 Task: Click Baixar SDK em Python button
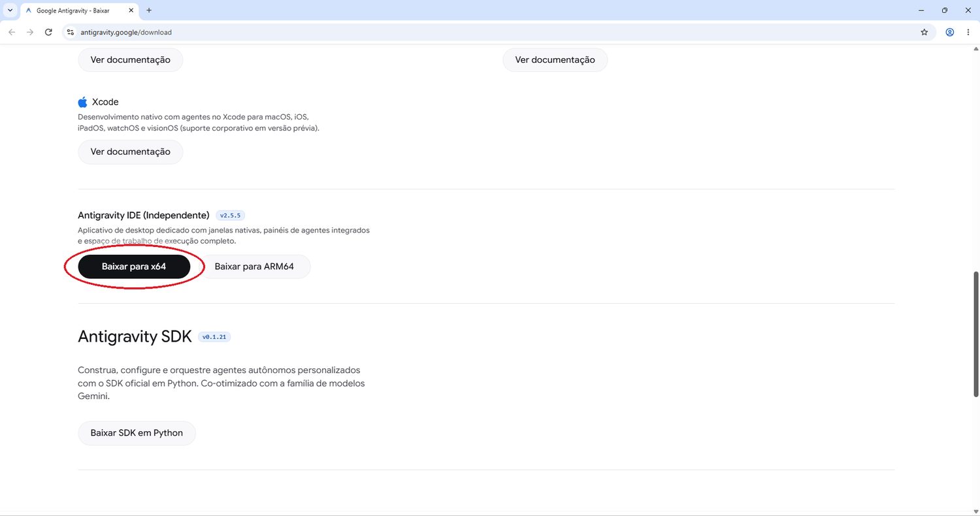point(137,432)
